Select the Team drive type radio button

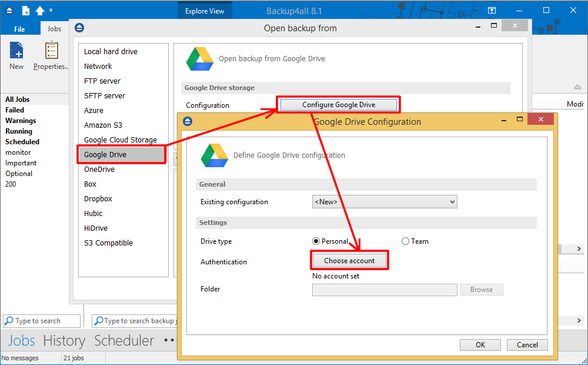[x=405, y=241]
